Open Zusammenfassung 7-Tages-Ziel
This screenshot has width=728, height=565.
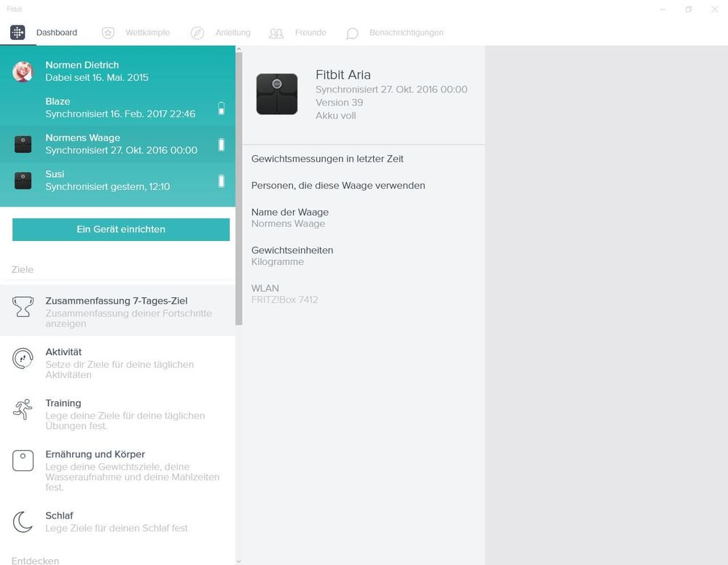pos(117,310)
